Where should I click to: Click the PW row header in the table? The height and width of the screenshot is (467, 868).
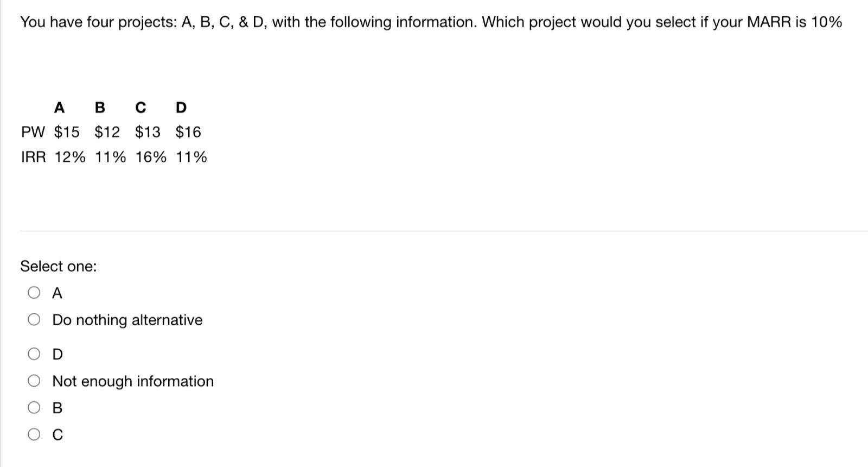(x=34, y=131)
